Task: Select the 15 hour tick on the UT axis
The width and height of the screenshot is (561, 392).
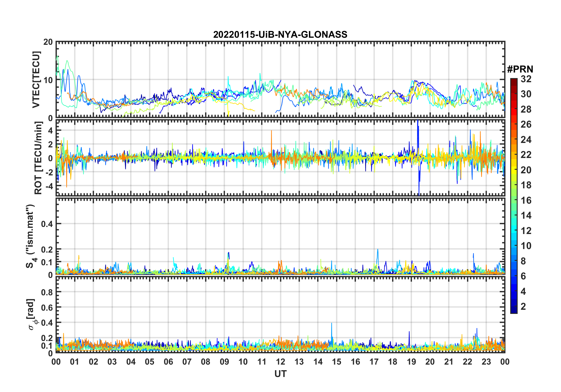Action: pyautogui.click(x=337, y=362)
